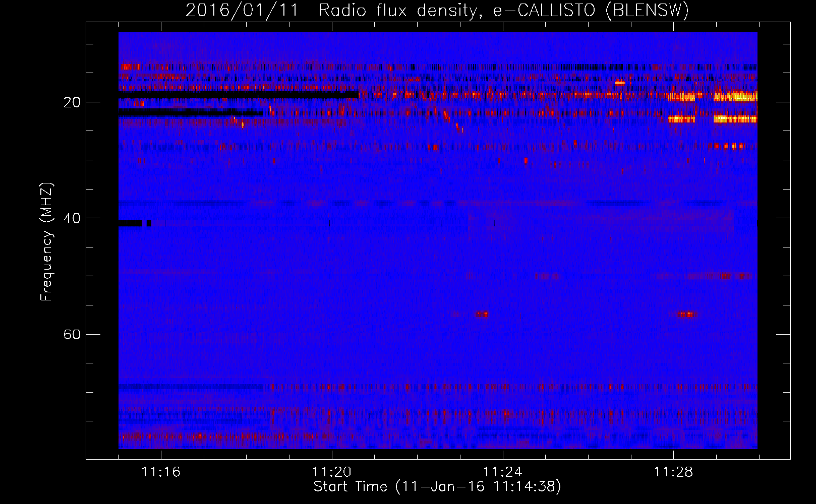
Task: Click the 11:20 time tick label
Action: click(332, 472)
